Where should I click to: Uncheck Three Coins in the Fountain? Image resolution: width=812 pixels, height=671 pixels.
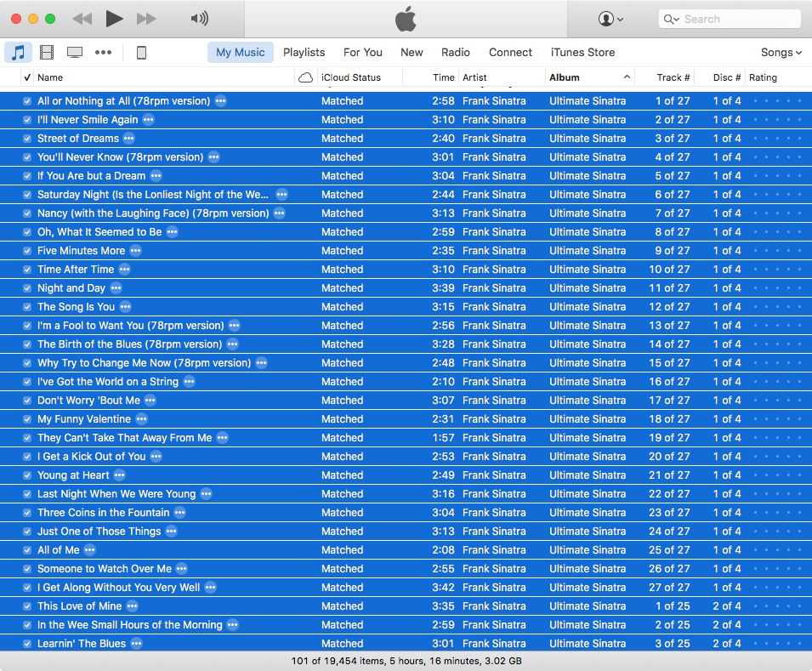click(27, 513)
